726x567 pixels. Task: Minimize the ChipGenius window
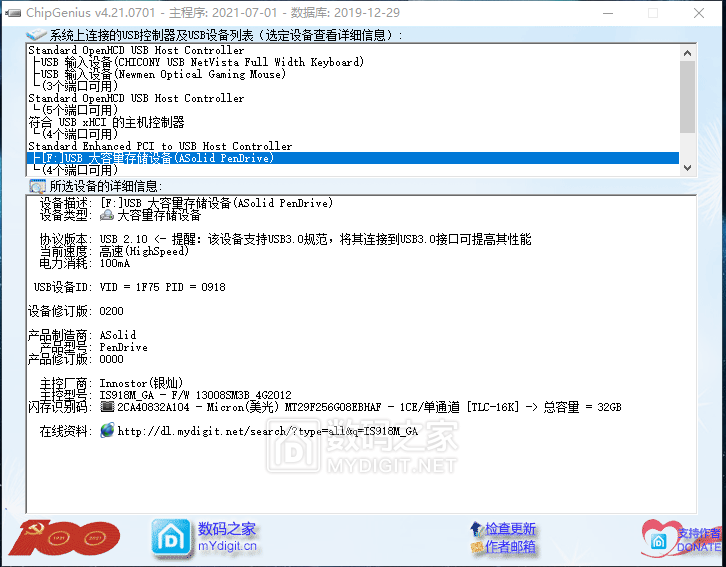(x=608, y=13)
